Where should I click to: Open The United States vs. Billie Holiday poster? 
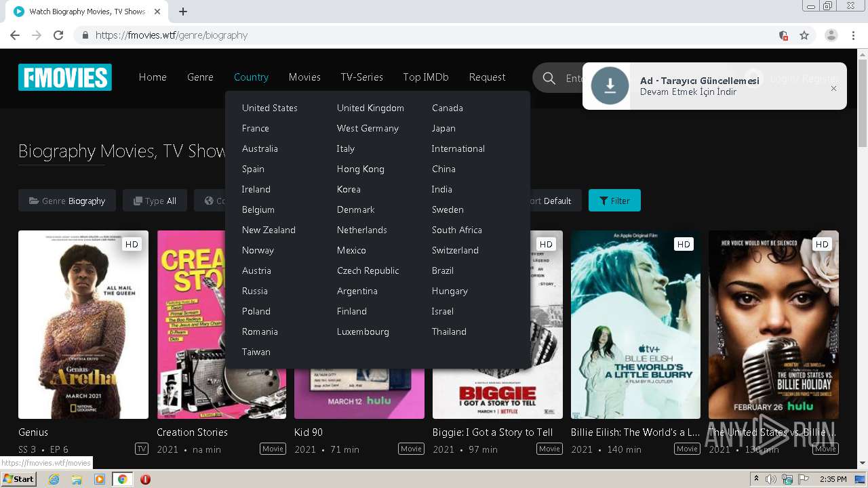click(774, 325)
